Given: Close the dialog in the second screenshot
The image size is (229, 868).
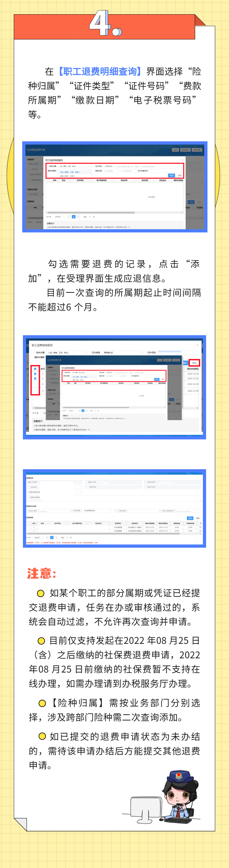Looking at the screenshot, I should point(197,345).
